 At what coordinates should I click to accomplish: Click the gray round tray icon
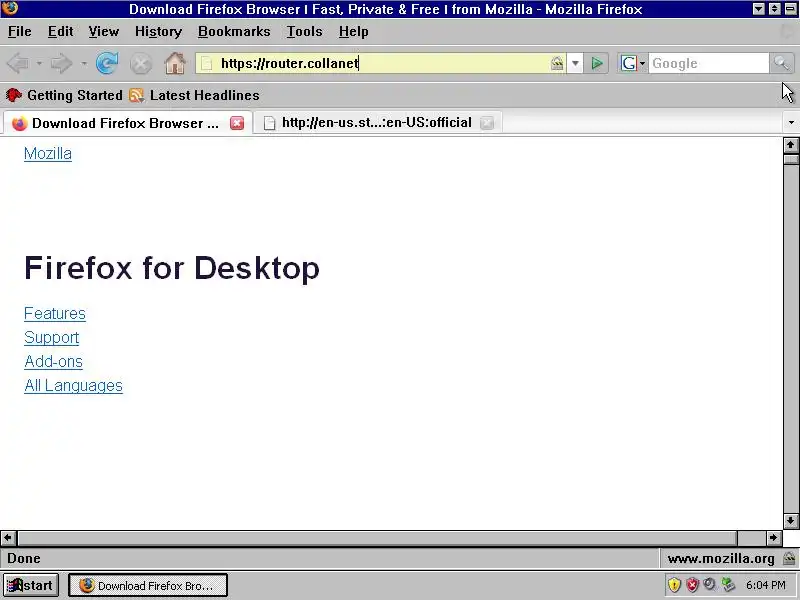click(x=709, y=584)
